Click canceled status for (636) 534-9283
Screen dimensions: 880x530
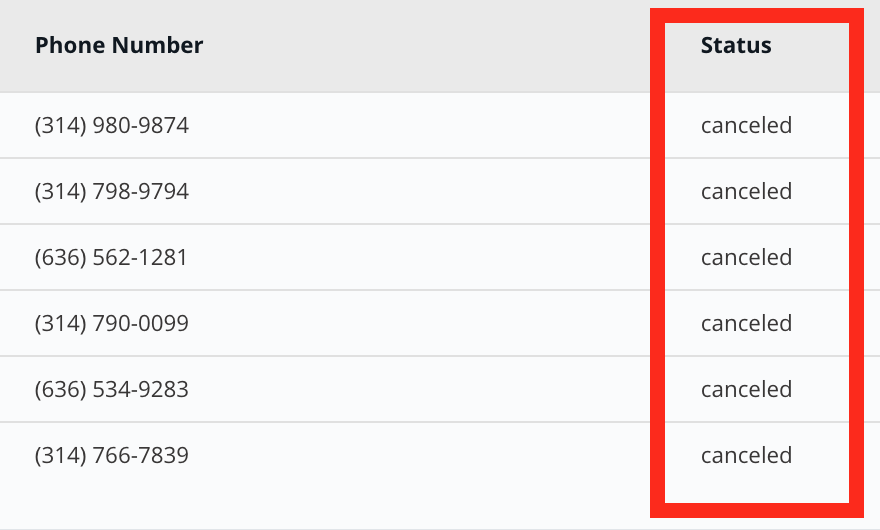[x=746, y=389]
